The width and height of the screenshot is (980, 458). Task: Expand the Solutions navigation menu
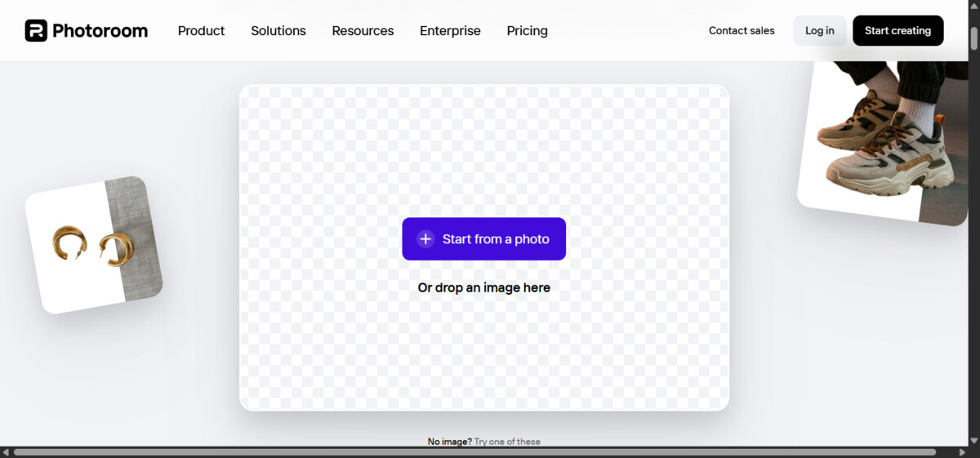278,31
